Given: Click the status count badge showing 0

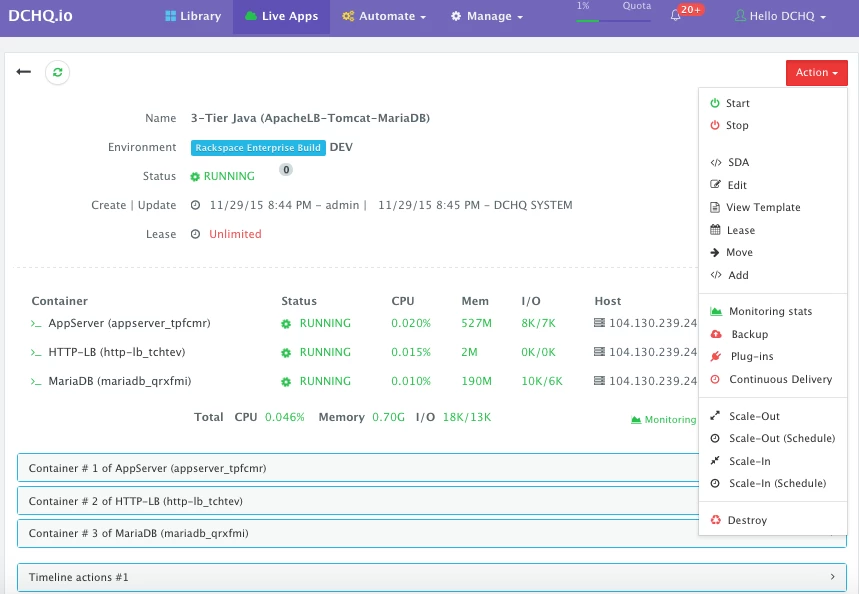Looking at the screenshot, I should [x=286, y=170].
